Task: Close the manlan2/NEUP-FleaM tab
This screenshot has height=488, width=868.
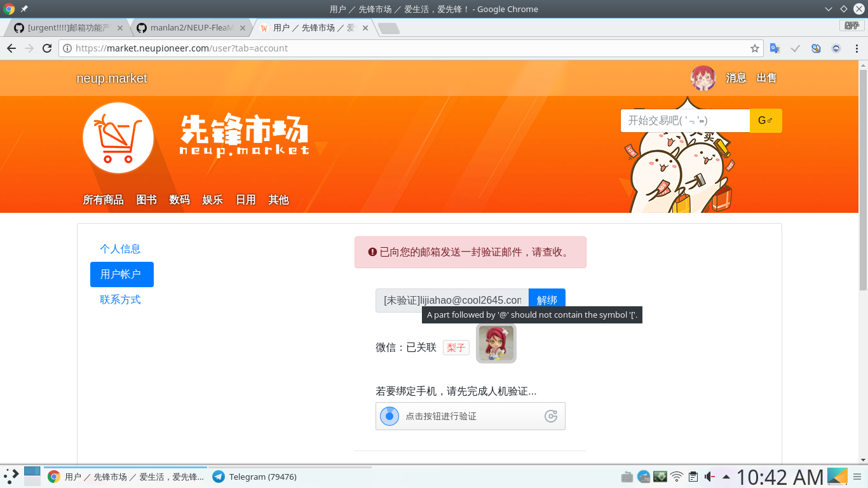Action: click(242, 28)
